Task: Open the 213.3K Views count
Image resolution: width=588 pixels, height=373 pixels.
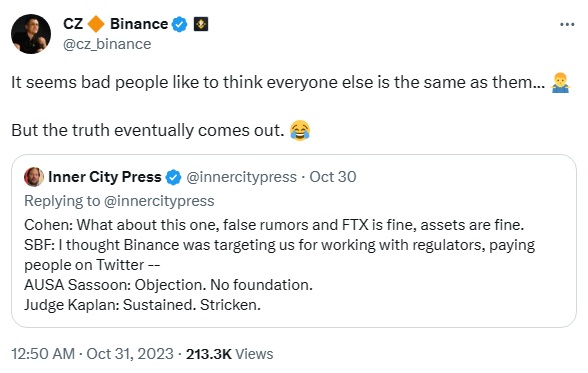Action: pyautogui.click(x=230, y=354)
